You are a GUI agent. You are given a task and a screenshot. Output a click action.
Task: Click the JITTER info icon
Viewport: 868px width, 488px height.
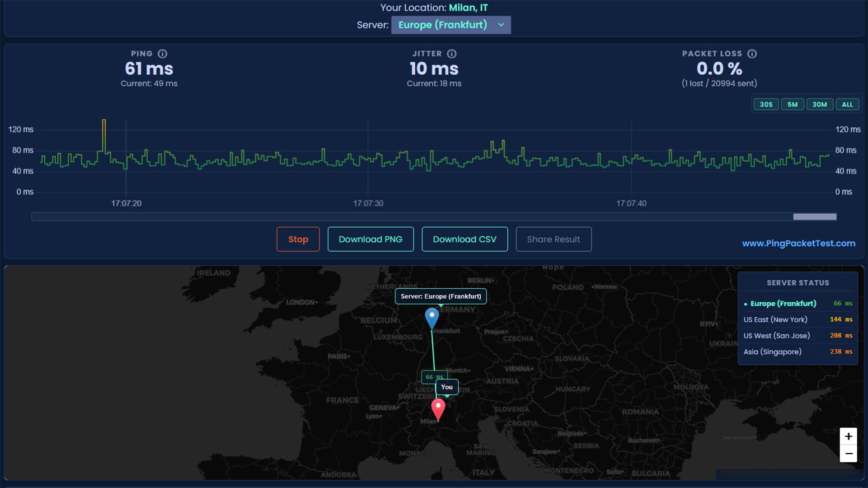[452, 53]
